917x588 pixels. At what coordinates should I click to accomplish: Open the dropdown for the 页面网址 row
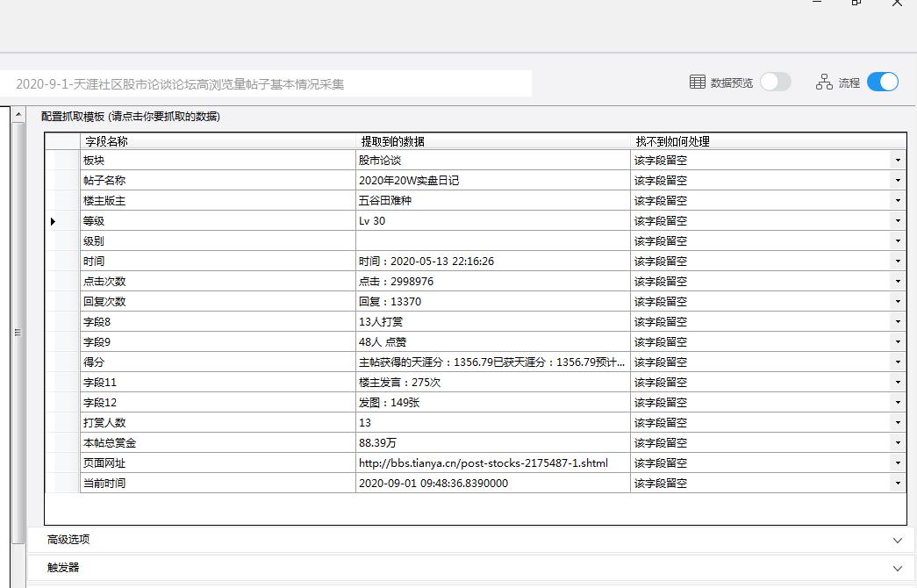[898, 463]
